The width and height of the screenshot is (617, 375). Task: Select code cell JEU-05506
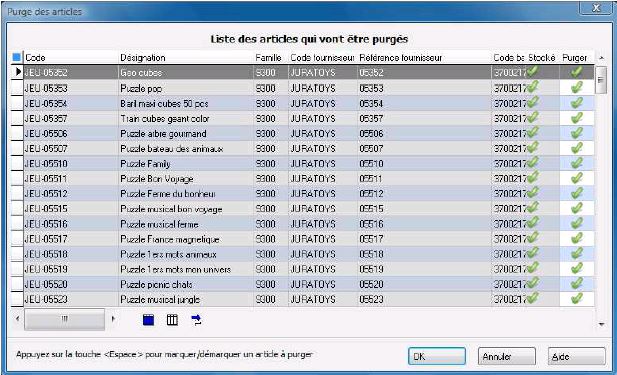(x=71, y=133)
